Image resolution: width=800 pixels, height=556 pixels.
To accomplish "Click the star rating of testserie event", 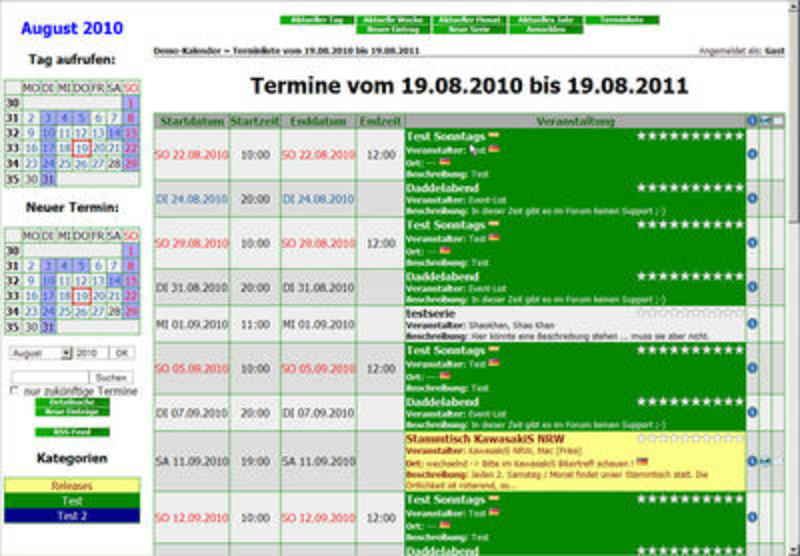I will coord(690,312).
